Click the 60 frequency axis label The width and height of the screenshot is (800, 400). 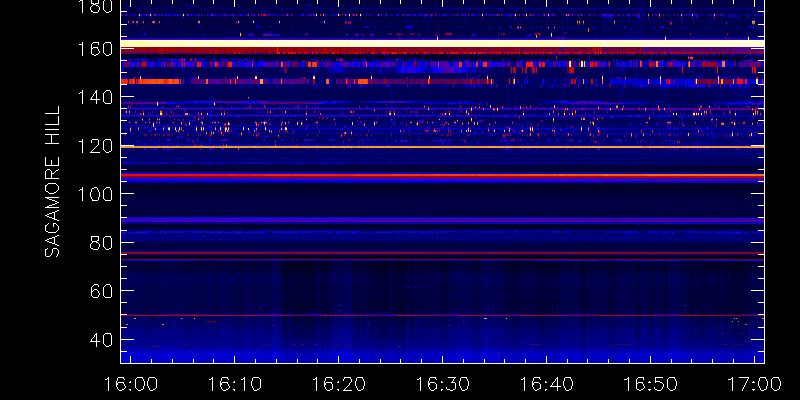(x=102, y=291)
